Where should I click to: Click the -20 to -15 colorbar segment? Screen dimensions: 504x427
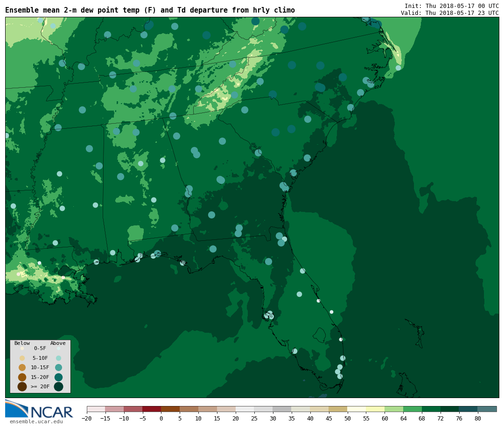(96, 409)
